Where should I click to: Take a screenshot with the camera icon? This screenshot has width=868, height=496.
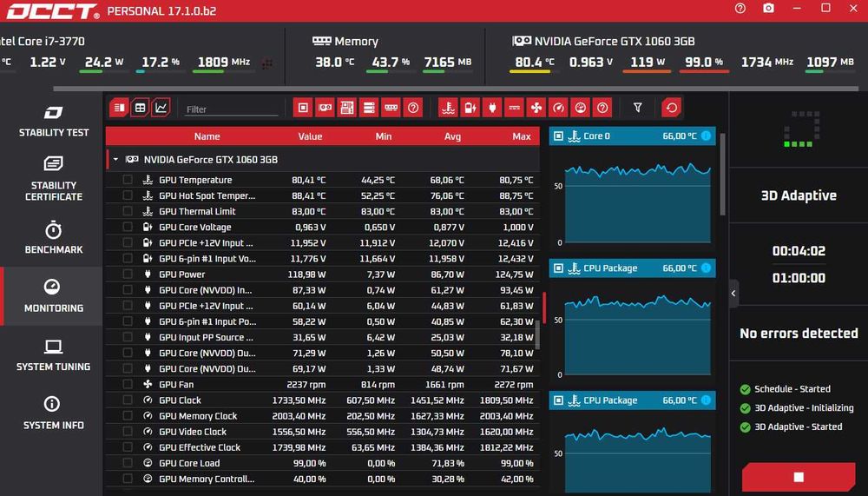pyautogui.click(x=768, y=9)
